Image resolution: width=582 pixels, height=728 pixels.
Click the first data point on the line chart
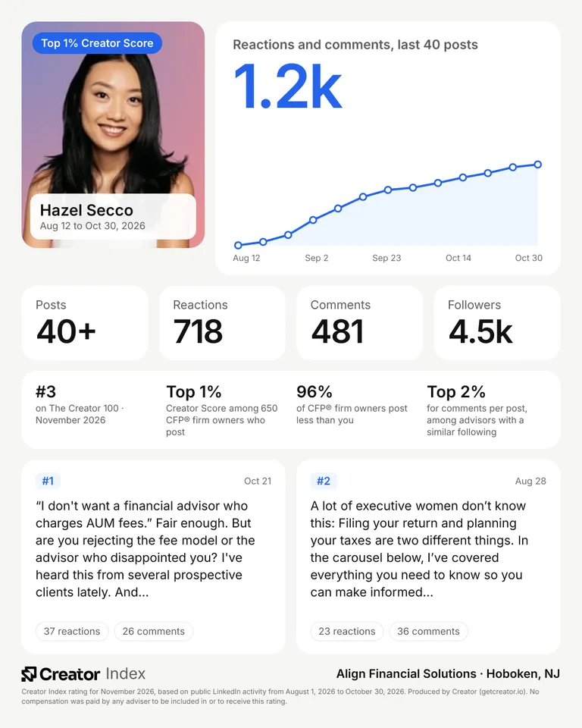(238, 245)
